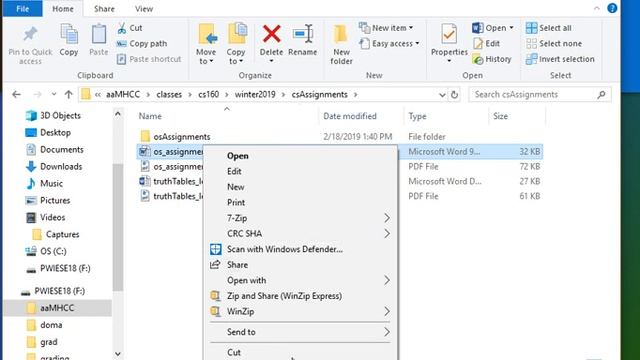Click the Edit button in Open group
This screenshot has height=360, width=640.
(x=486, y=44)
